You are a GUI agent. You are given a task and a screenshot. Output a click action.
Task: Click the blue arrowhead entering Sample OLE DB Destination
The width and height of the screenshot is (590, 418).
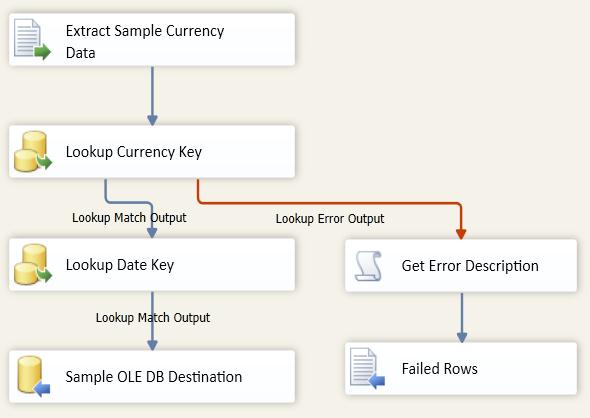[152, 345]
